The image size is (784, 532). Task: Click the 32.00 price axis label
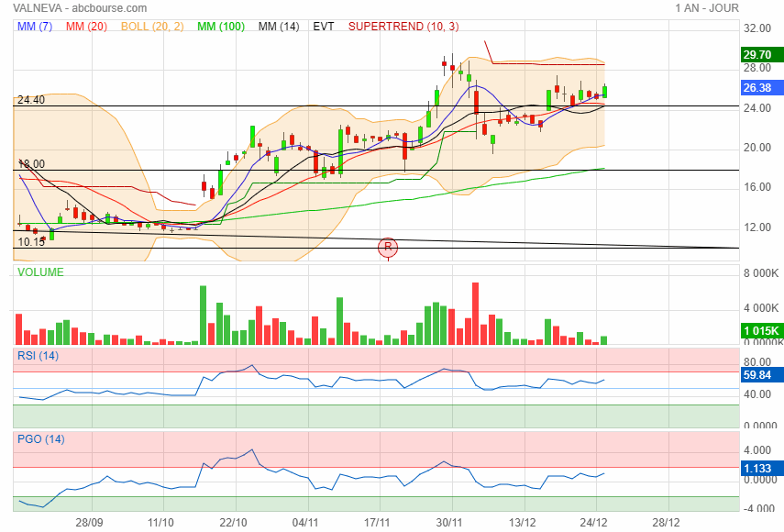[757, 28]
